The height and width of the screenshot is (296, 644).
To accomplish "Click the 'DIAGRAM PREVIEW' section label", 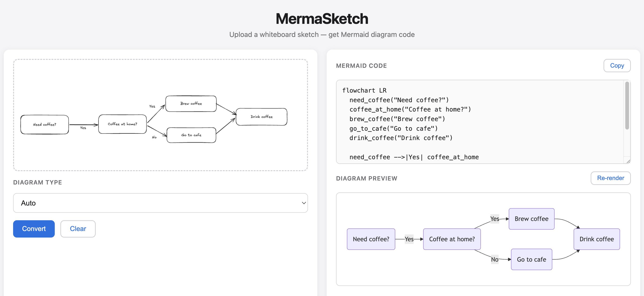I will point(366,178).
